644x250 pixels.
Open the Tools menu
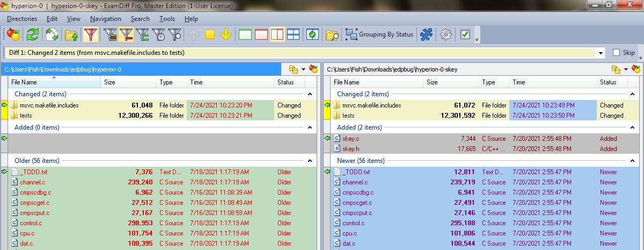167,19
